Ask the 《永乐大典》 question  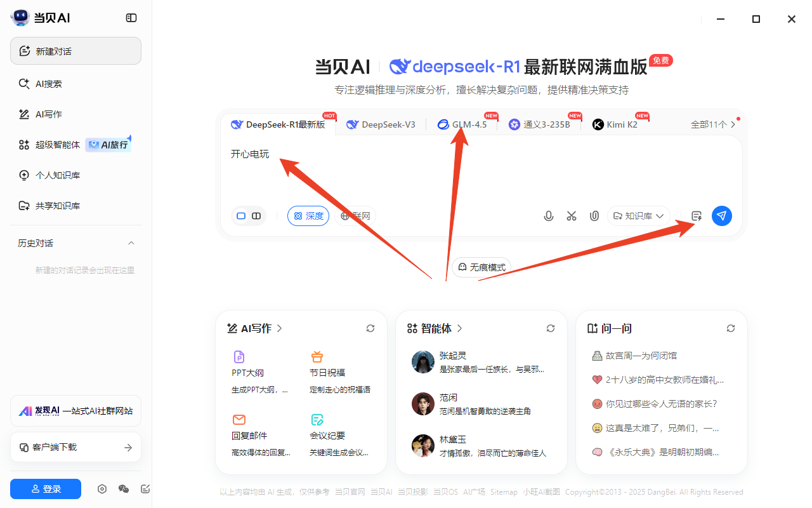tap(655, 452)
